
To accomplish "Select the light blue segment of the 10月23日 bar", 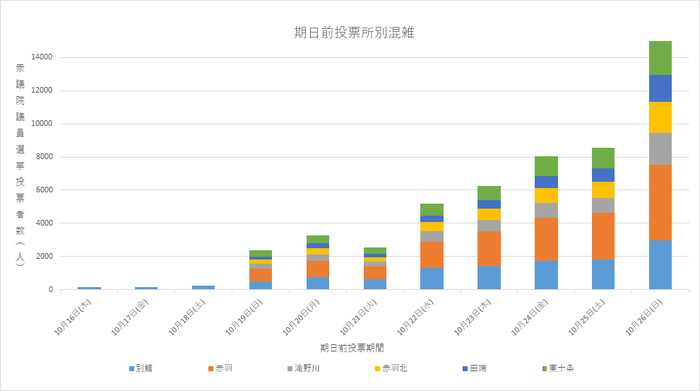I will tap(489, 278).
